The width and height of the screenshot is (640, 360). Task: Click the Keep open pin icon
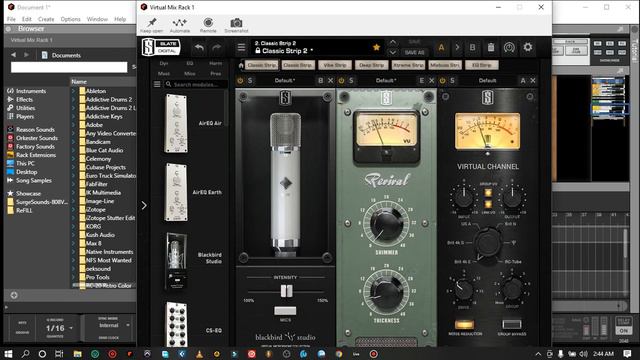point(152,22)
